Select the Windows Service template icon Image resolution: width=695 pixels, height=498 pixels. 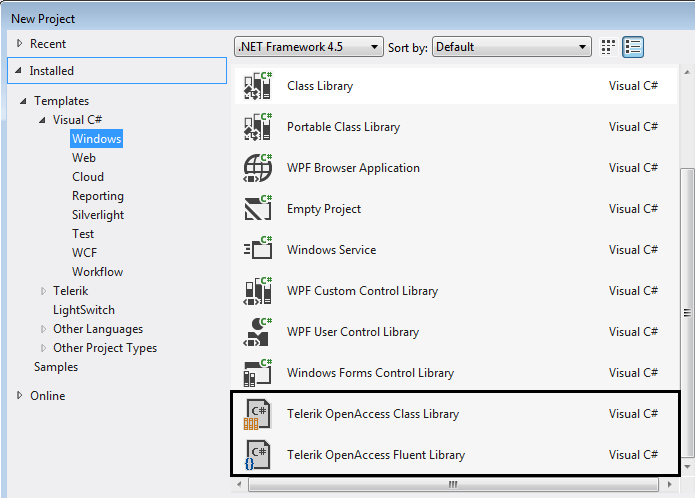point(258,250)
